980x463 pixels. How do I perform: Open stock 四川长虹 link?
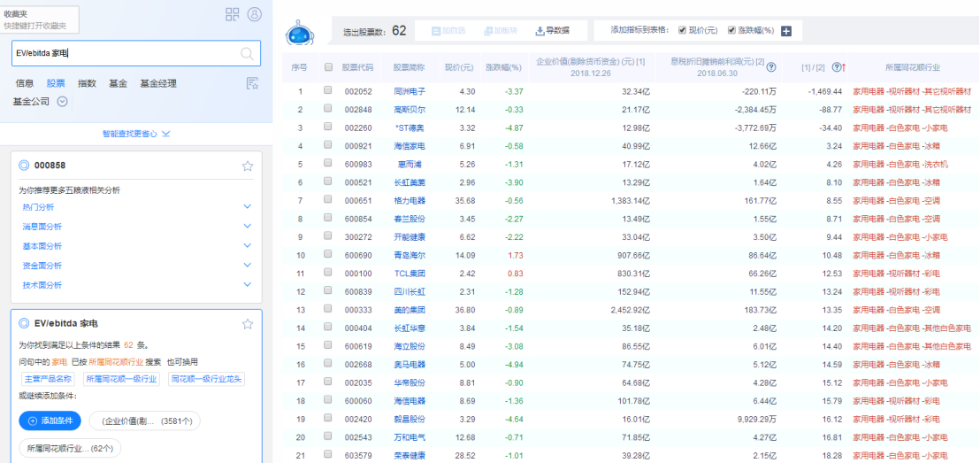click(410, 291)
